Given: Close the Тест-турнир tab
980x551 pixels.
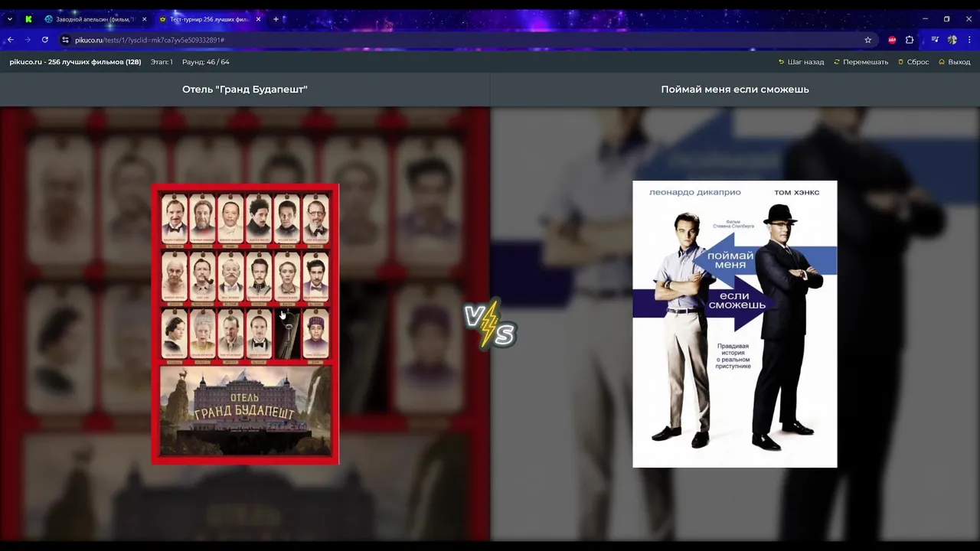Looking at the screenshot, I should point(258,19).
